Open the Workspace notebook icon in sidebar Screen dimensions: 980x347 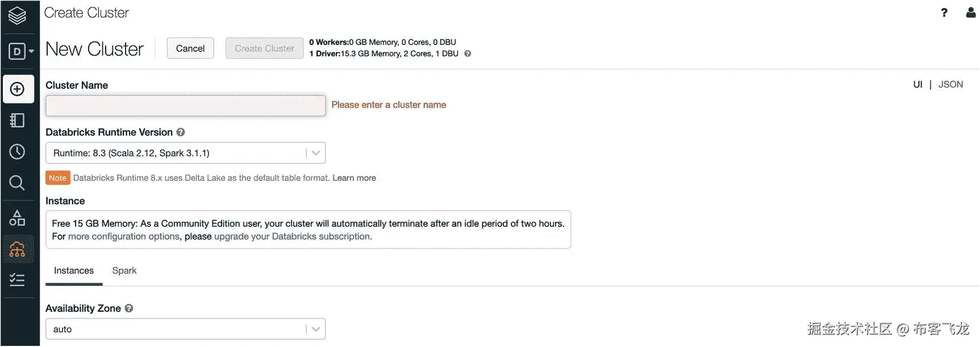(18, 121)
